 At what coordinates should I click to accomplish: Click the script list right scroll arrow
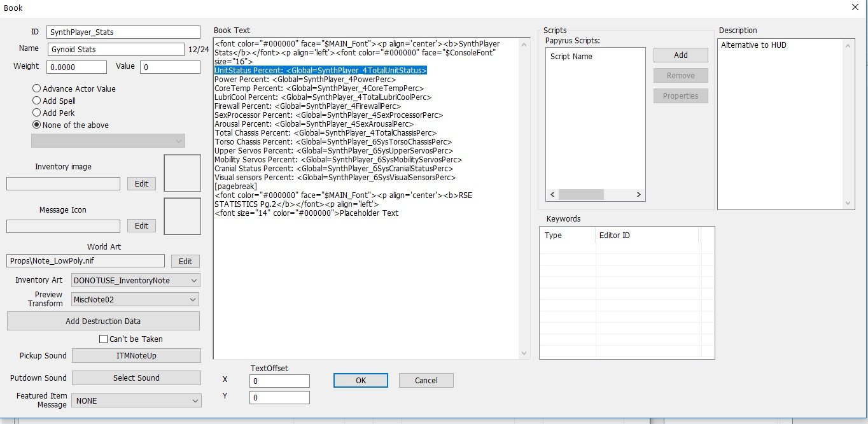pyautogui.click(x=639, y=195)
